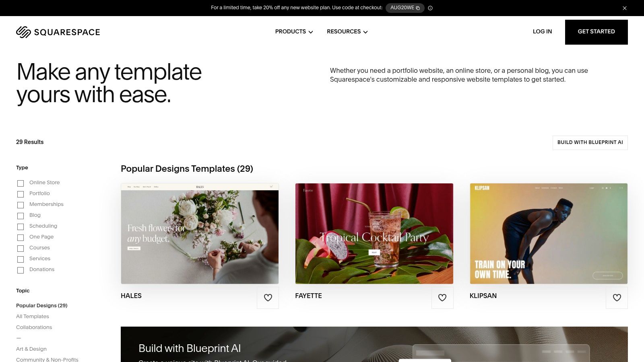Screen dimensions: 644x362
Task: Favorite the Hales template heart
Action: (268, 298)
